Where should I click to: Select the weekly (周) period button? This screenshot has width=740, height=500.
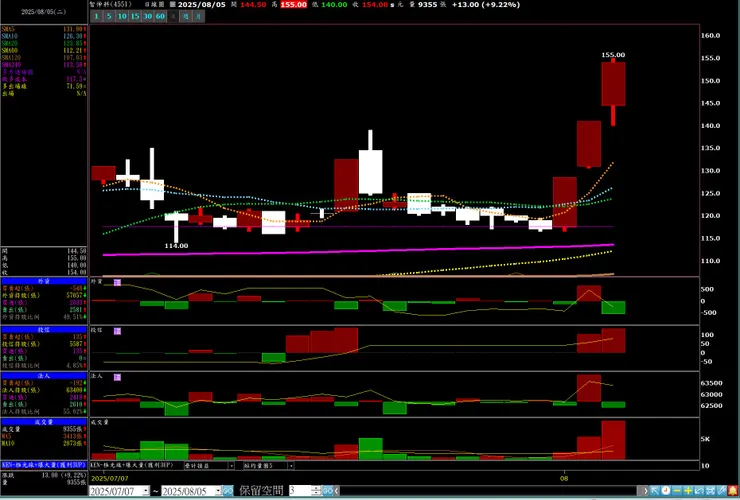186,17
